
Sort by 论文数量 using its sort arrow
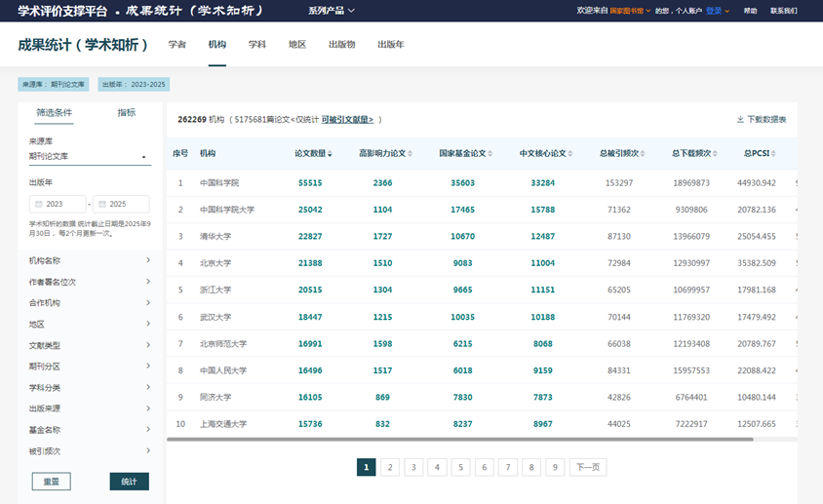[331, 154]
